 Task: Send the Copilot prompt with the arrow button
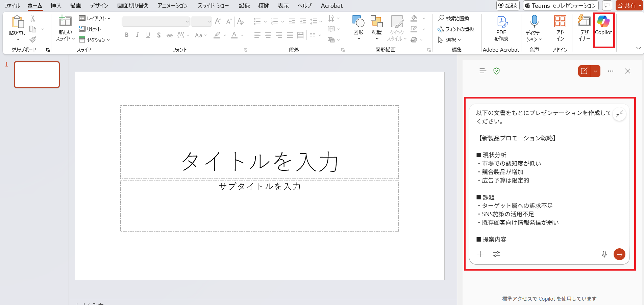(x=619, y=254)
